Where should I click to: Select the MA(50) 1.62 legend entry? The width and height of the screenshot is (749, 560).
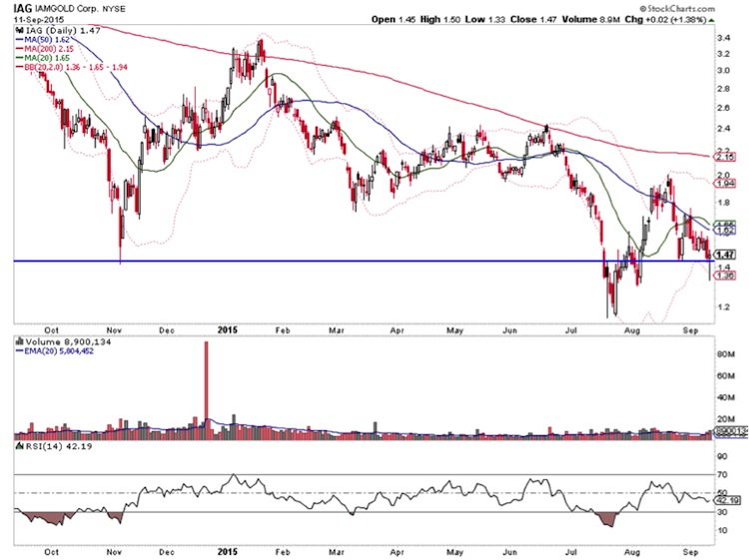[43, 40]
